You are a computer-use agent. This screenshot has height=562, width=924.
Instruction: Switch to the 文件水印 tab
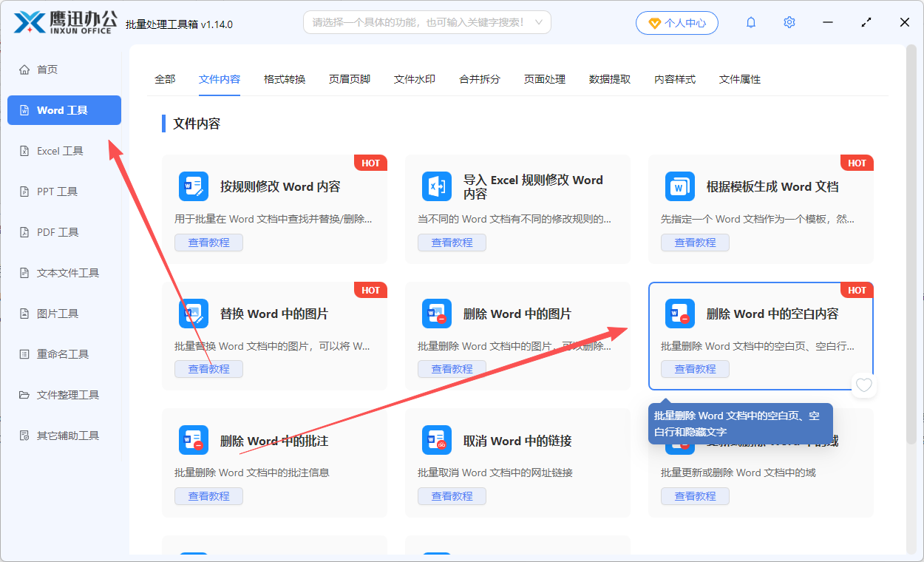tap(415, 78)
